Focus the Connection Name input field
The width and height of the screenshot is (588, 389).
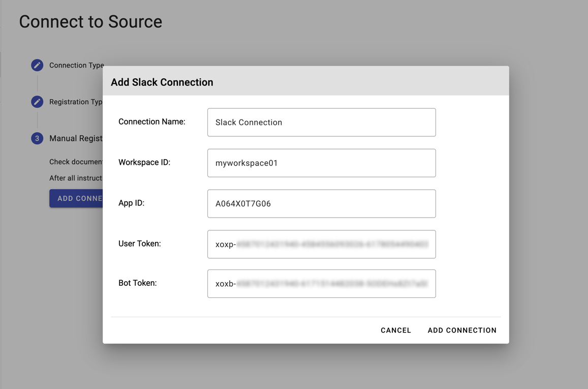[x=321, y=122]
